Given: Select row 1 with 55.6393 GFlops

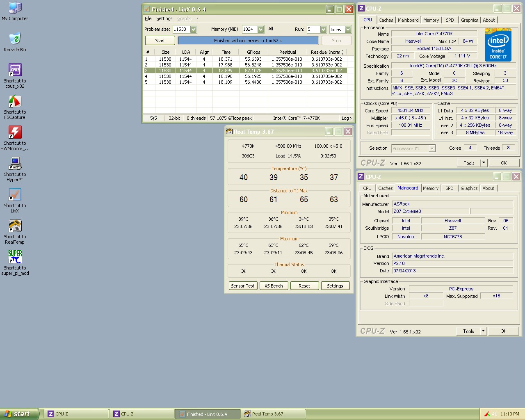Looking at the screenshot, I should pyautogui.click(x=245, y=59).
